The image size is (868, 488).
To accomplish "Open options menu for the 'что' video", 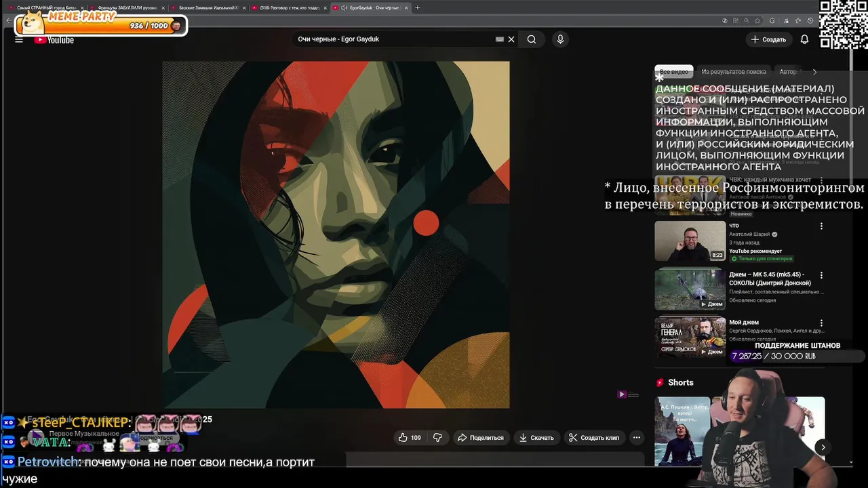I will [x=821, y=226].
